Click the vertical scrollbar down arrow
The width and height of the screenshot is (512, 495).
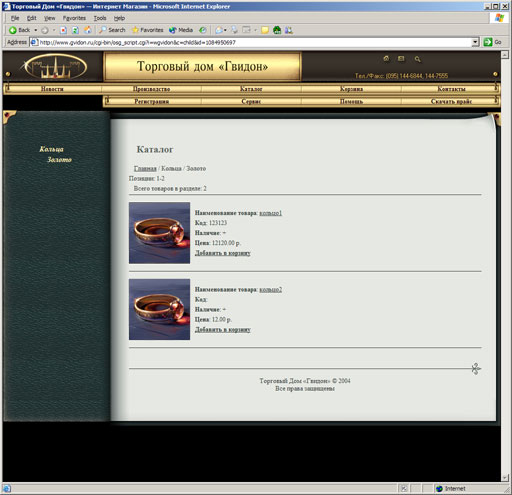click(505, 478)
